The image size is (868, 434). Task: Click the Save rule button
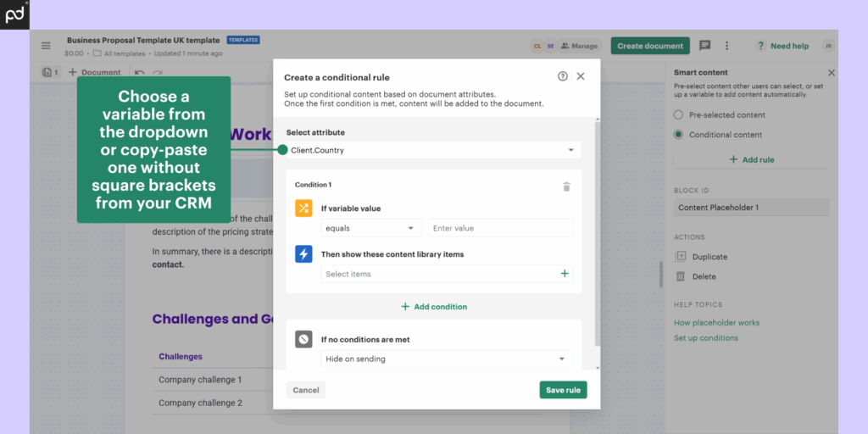pos(563,390)
